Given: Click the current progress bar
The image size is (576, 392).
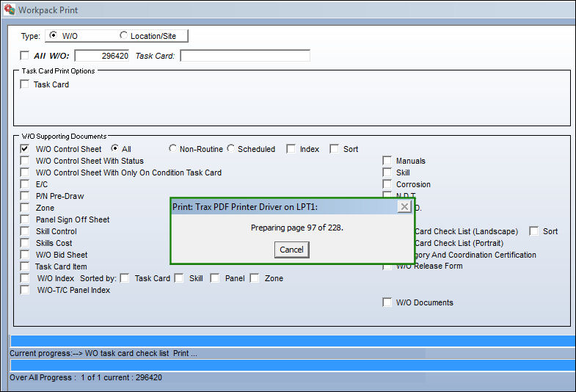Looking at the screenshot, I should coord(294,341).
